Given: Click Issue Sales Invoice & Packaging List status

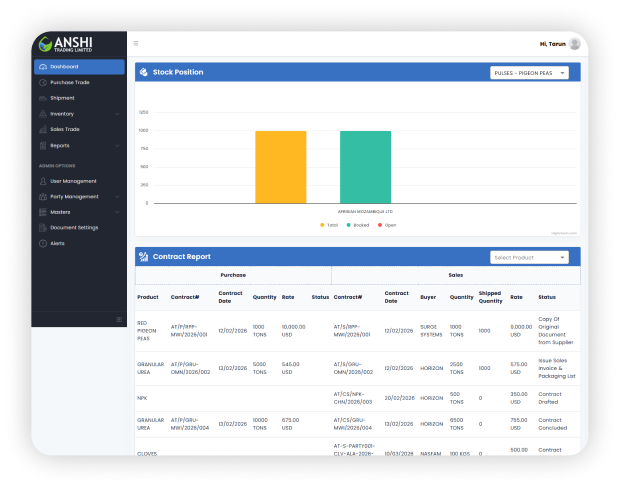Looking at the screenshot, I should pyautogui.click(x=557, y=368).
